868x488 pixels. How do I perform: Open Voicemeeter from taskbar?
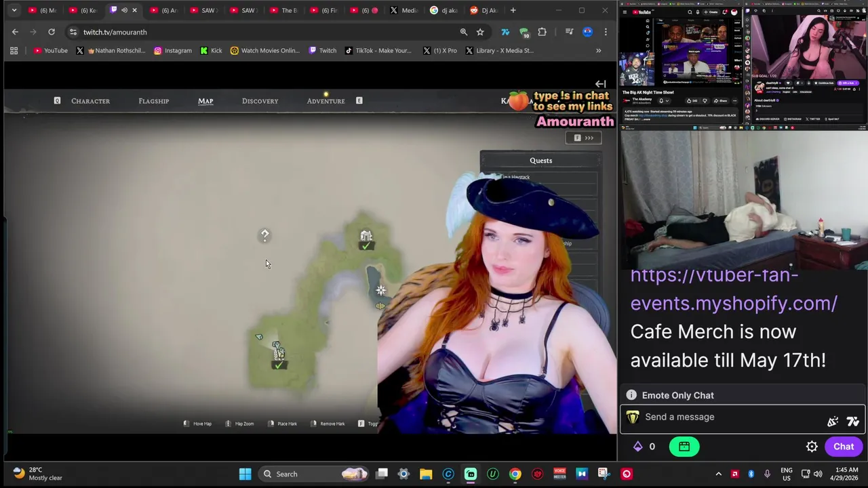click(x=559, y=474)
